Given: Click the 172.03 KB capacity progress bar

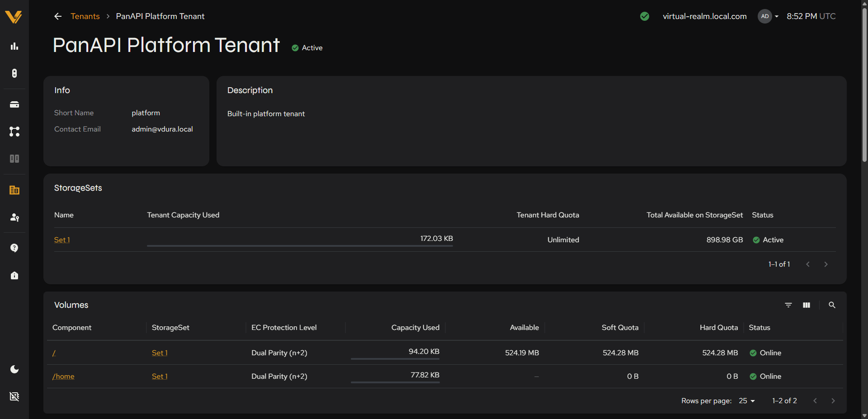Looking at the screenshot, I should click(300, 246).
